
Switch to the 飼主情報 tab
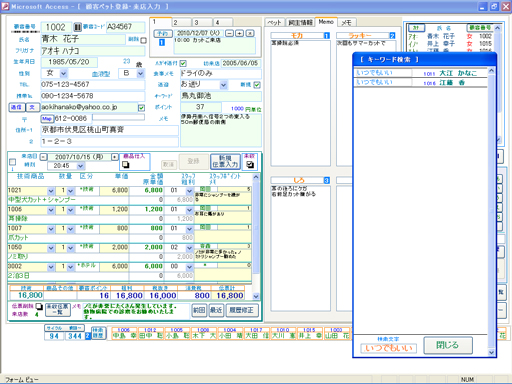coord(300,22)
